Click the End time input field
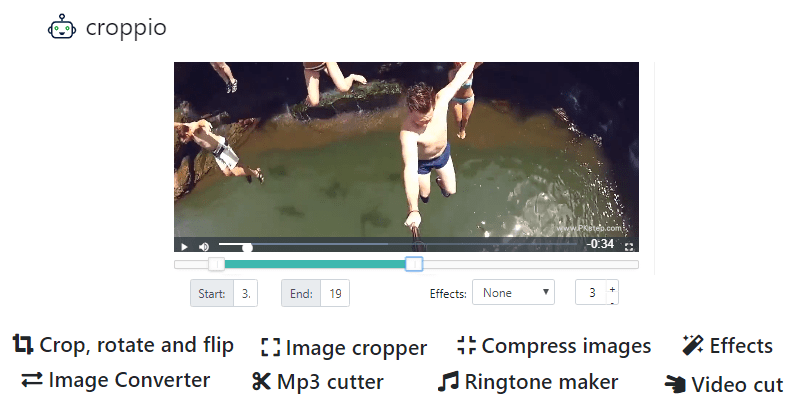Image resolution: width=800 pixels, height=400 pixels. pos(335,293)
